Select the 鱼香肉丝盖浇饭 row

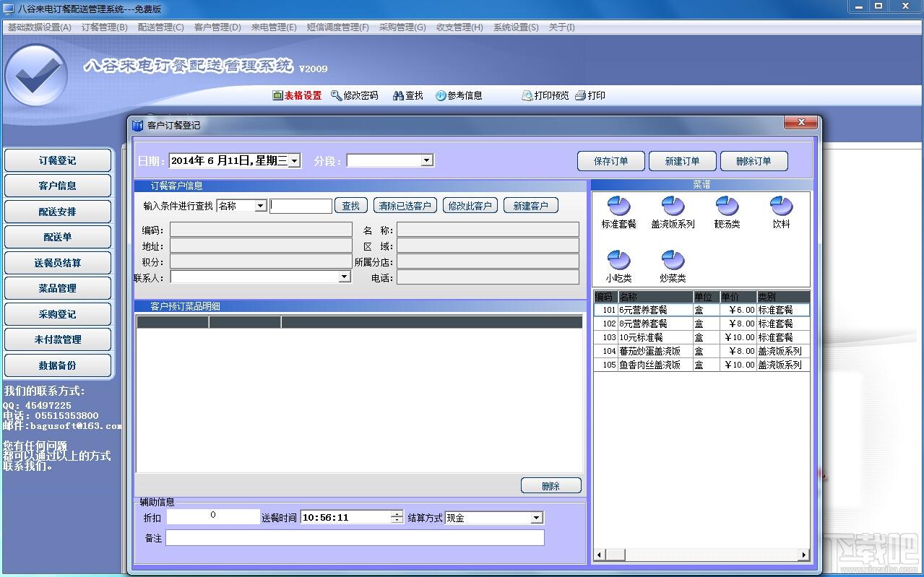[701, 365]
